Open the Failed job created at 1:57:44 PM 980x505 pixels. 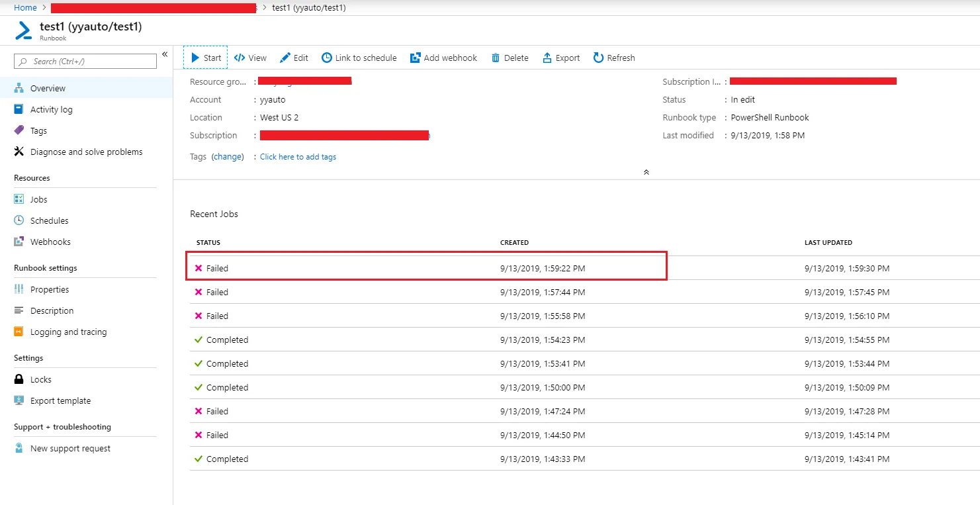tap(584, 292)
